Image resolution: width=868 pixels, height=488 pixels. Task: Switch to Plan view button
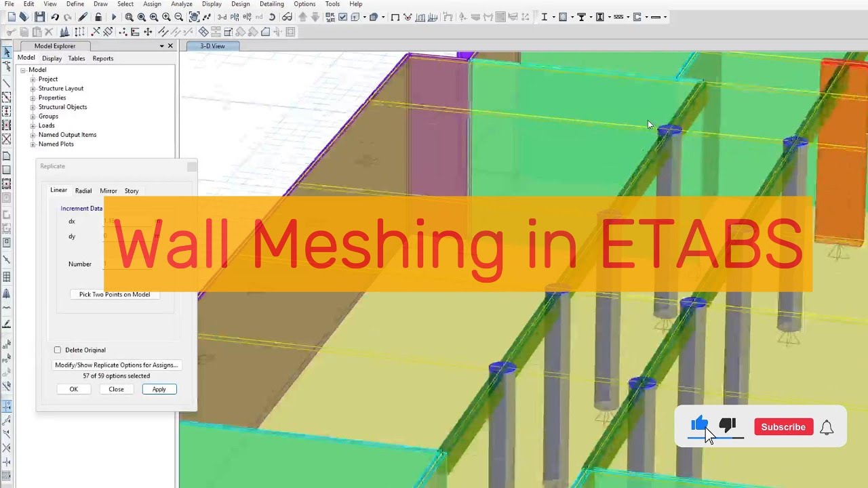tap(235, 17)
